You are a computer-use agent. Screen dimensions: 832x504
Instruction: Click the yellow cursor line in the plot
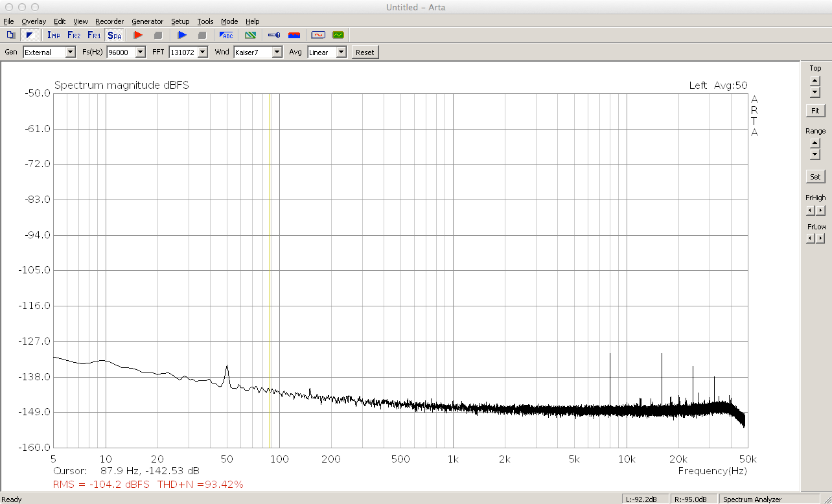tap(270, 270)
